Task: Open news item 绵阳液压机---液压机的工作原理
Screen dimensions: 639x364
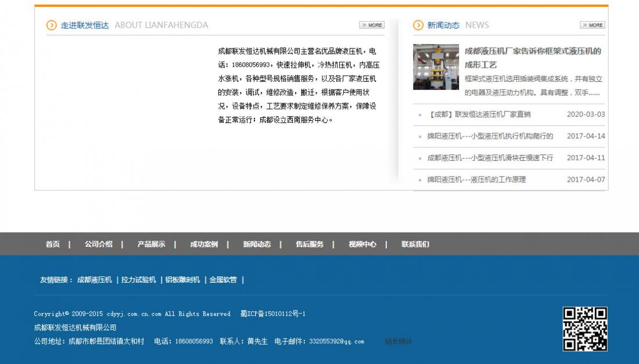Action: pyautogui.click(x=476, y=179)
